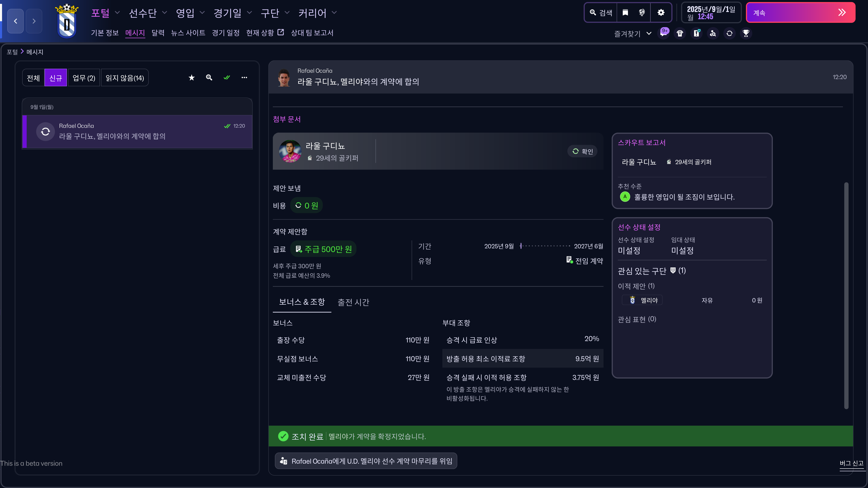868x488 pixels.
Task: Click the trophy shortcut icon
Action: [x=746, y=33]
